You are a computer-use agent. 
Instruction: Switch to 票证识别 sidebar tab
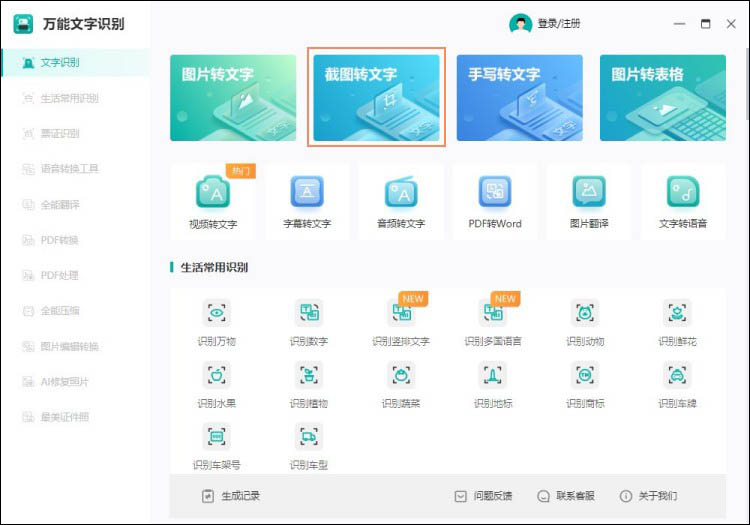pyautogui.click(x=76, y=133)
